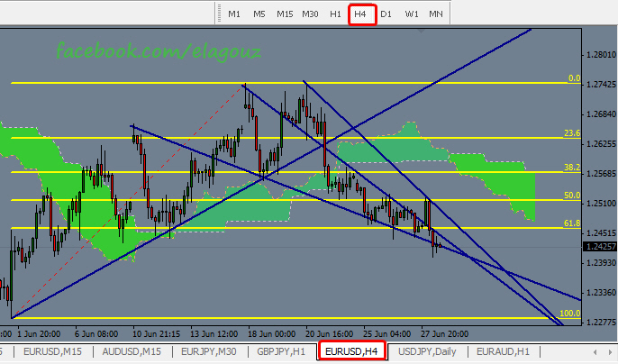
Task: Click the 1.24515 price scale value
Action: click(601, 232)
